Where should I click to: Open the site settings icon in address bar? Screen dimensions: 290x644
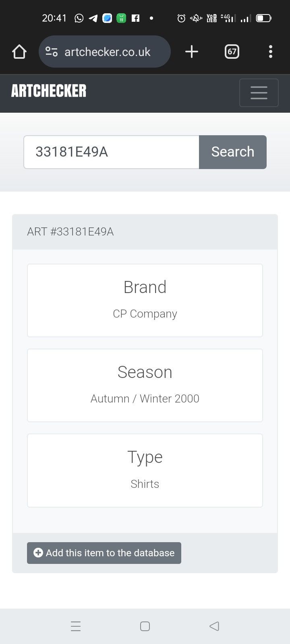tap(52, 52)
